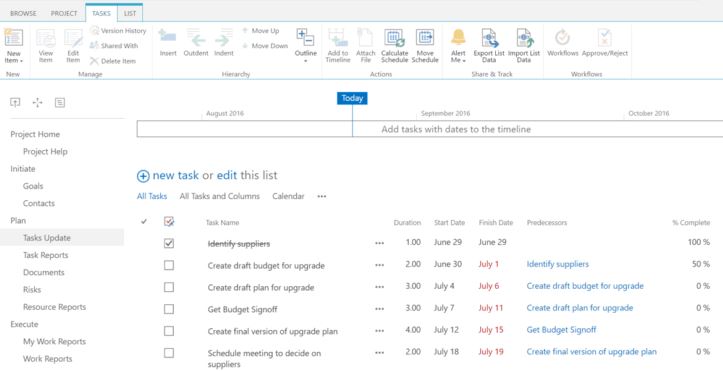Open Identify suppliers predecessor link
The image size is (723, 371).
(x=557, y=265)
